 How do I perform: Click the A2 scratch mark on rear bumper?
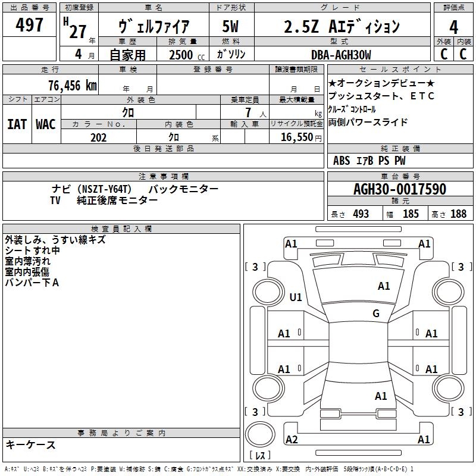coord(292,439)
